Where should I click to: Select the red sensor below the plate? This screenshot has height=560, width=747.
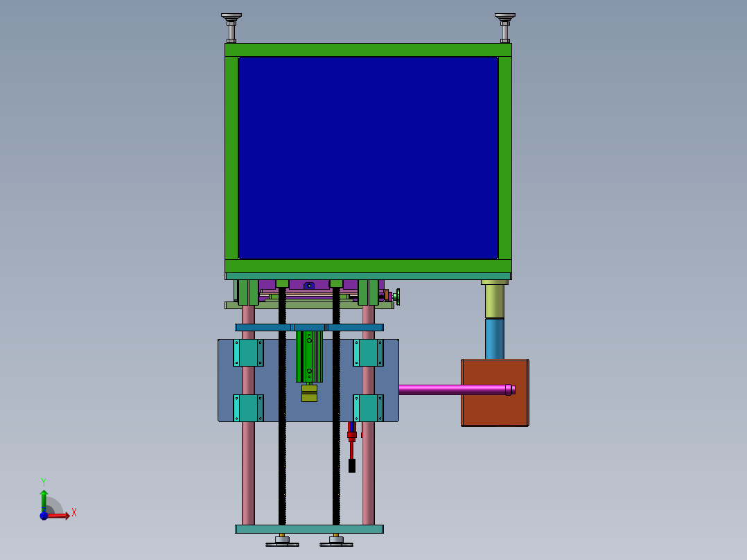(x=352, y=436)
